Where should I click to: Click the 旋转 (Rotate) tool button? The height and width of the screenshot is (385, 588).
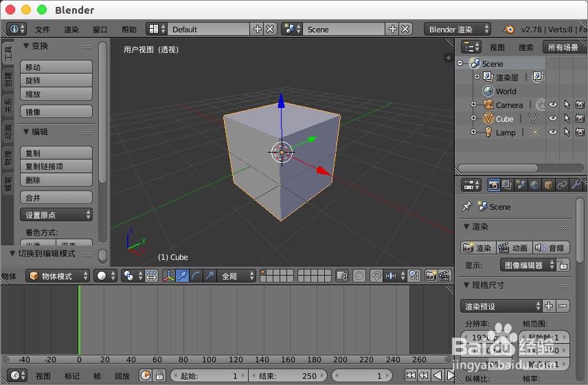[x=56, y=80]
